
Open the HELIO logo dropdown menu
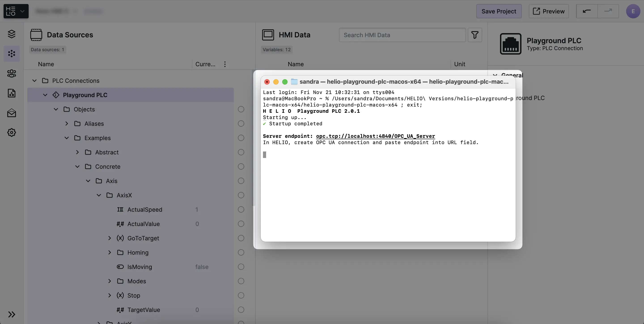click(16, 11)
